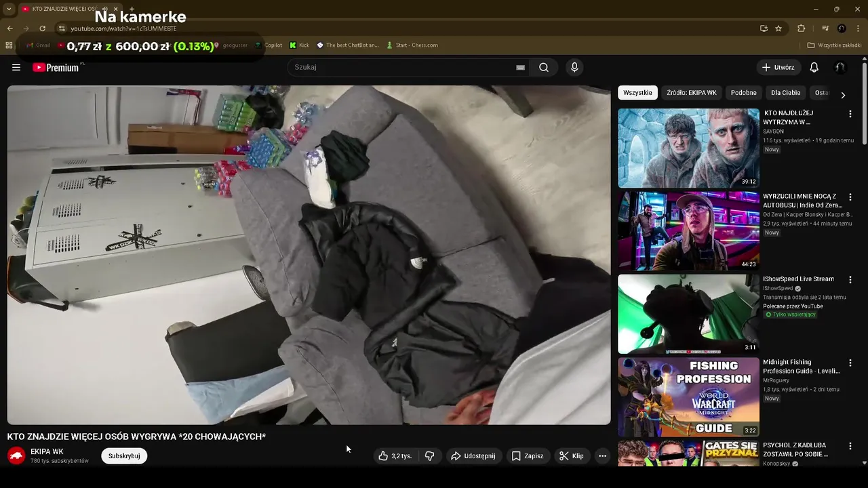The height and width of the screenshot is (488, 868).
Task: Like the video with thumbs up
Action: coord(395,456)
